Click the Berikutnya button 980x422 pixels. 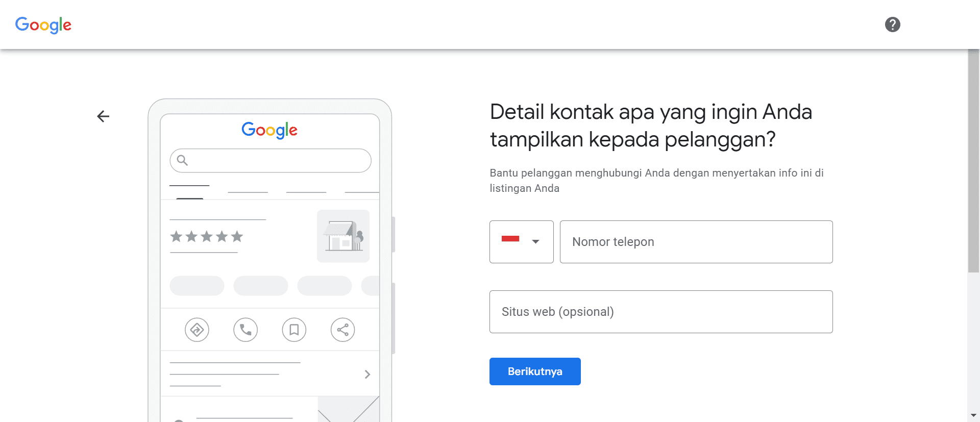[x=535, y=371]
